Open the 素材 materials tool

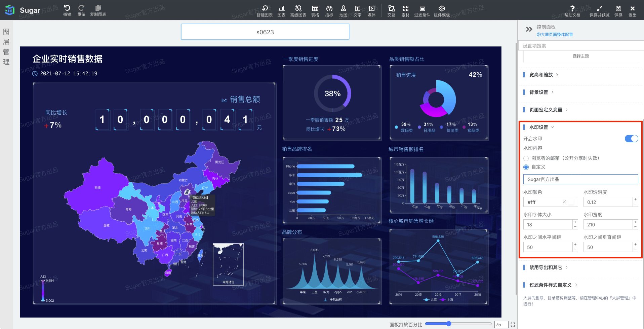click(x=405, y=11)
